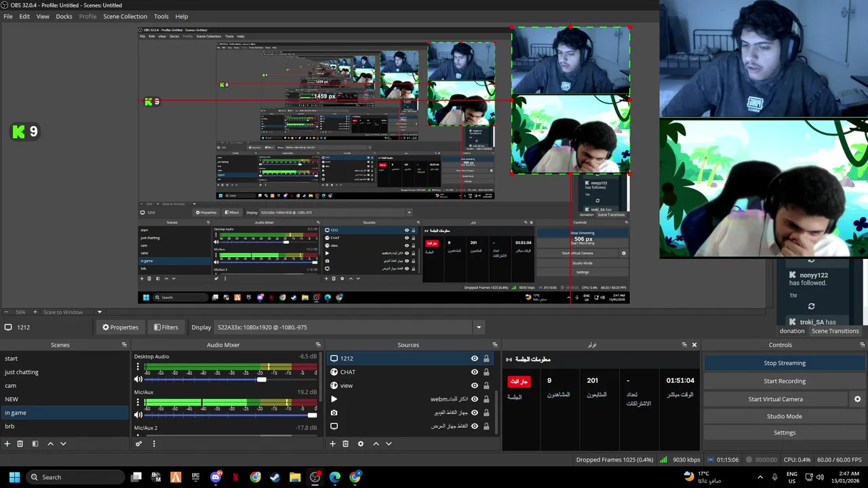Click Stop Streaming button

pos(785,363)
